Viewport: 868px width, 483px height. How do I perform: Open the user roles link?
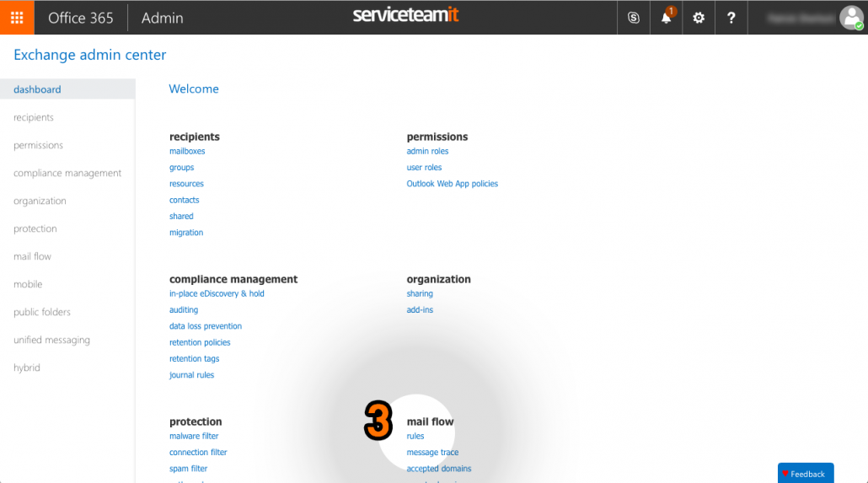pos(424,167)
